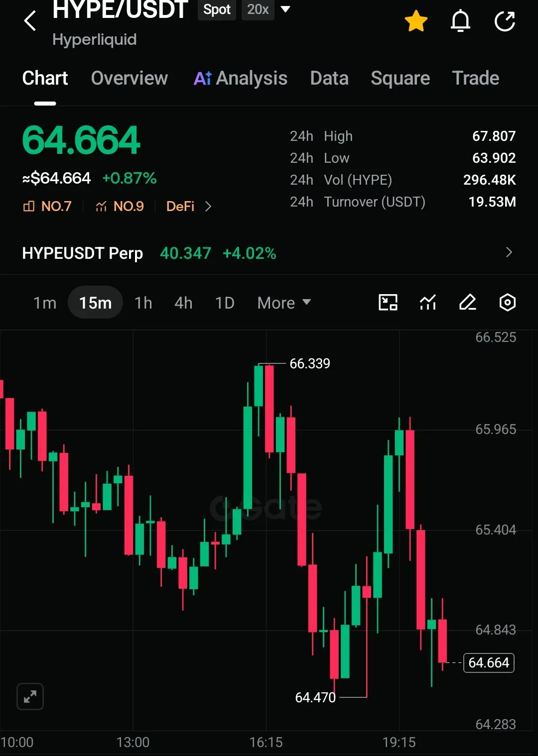Open chart settings hexagon icon
This screenshot has width=538, height=756.
(x=507, y=302)
